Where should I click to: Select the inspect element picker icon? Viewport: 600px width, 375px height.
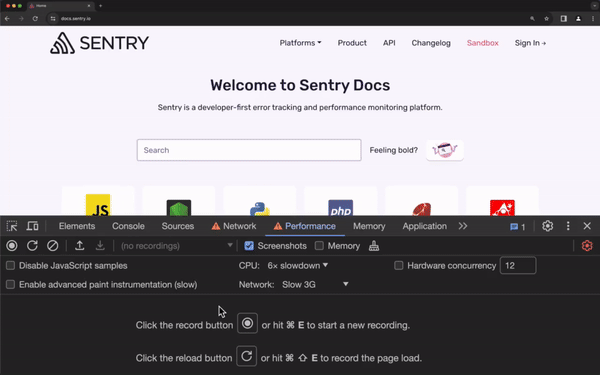click(12, 226)
